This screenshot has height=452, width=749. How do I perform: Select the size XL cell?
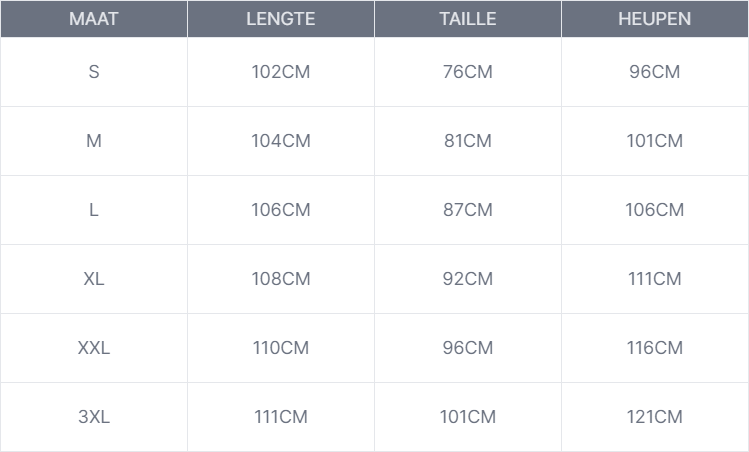tap(94, 279)
